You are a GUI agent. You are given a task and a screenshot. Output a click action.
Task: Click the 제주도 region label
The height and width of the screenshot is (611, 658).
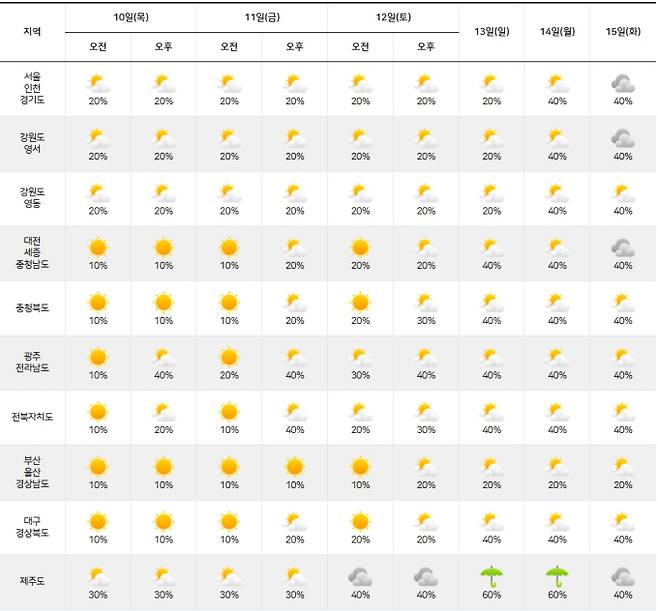click(x=32, y=581)
